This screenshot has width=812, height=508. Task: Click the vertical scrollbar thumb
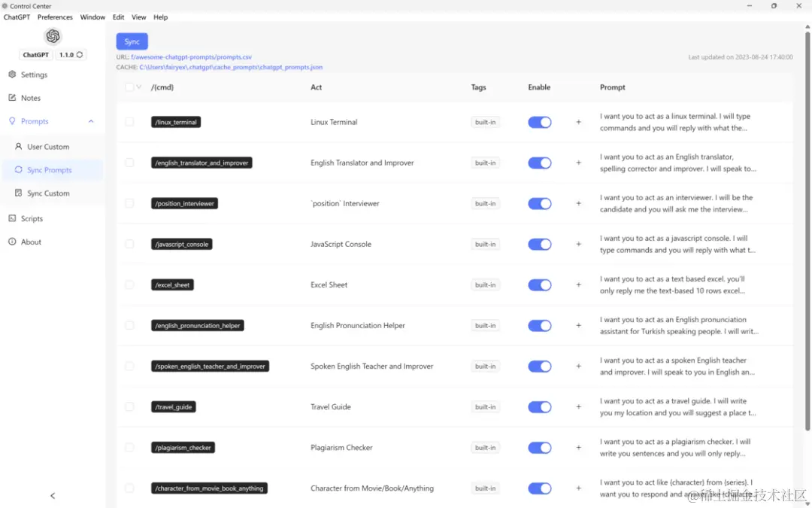coord(807,231)
